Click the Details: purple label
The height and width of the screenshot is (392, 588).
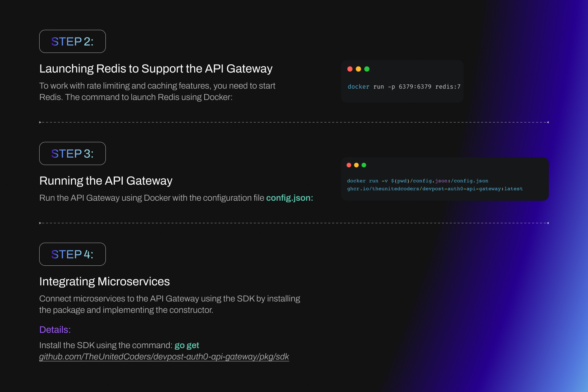55,330
